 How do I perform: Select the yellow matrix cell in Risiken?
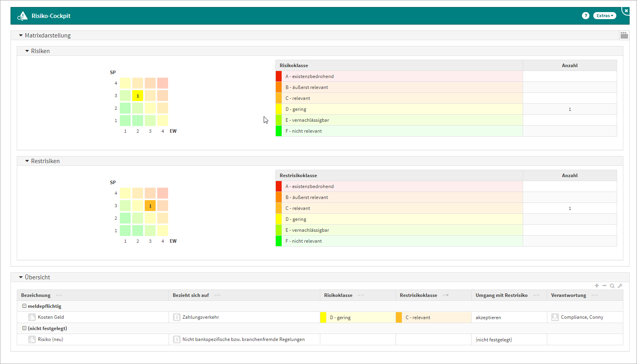pyautogui.click(x=138, y=96)
